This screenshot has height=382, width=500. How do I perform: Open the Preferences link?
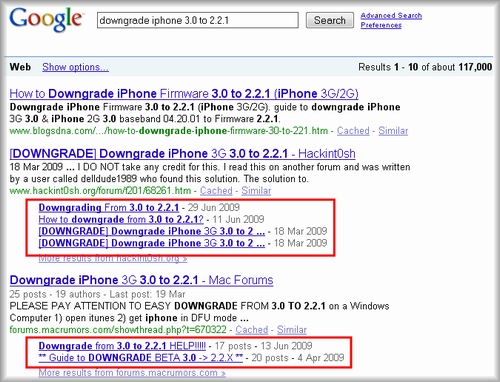(x=381, y=25)
